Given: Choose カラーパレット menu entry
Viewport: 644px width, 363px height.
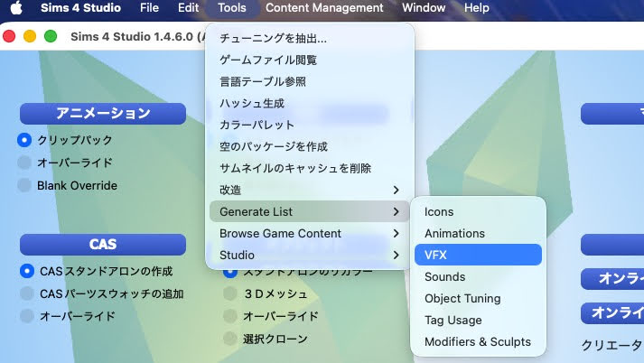Looking at the screenshot, I should click(309, 125).
